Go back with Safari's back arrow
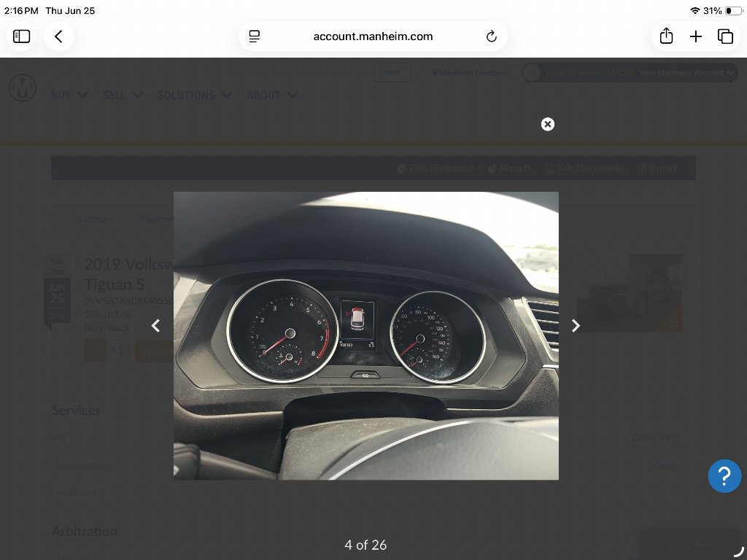 click(58, 36)
